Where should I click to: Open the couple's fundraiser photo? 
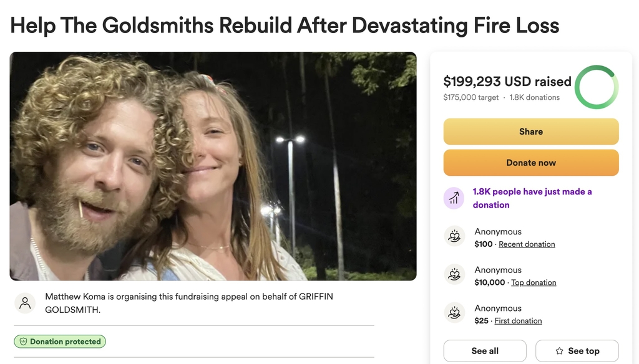(x=213, y=166)
